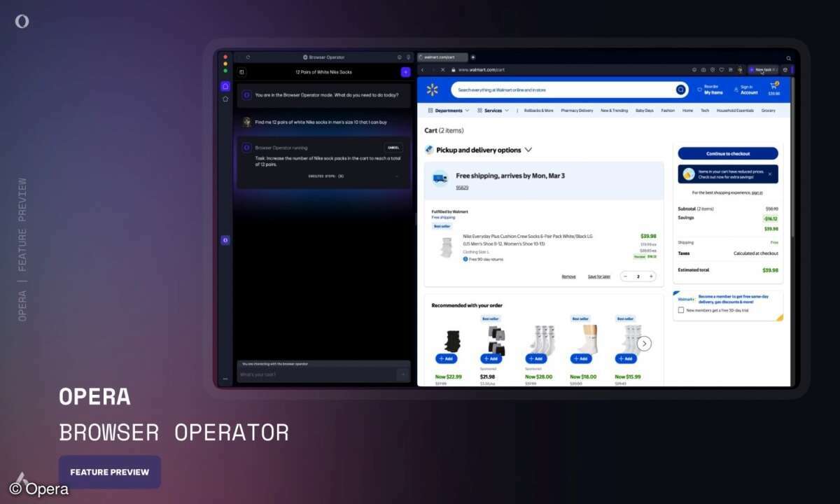The width and height of the screenshot is (840, 504).
Task: Add the $28.00 white socks
Action: coord(536,358)
